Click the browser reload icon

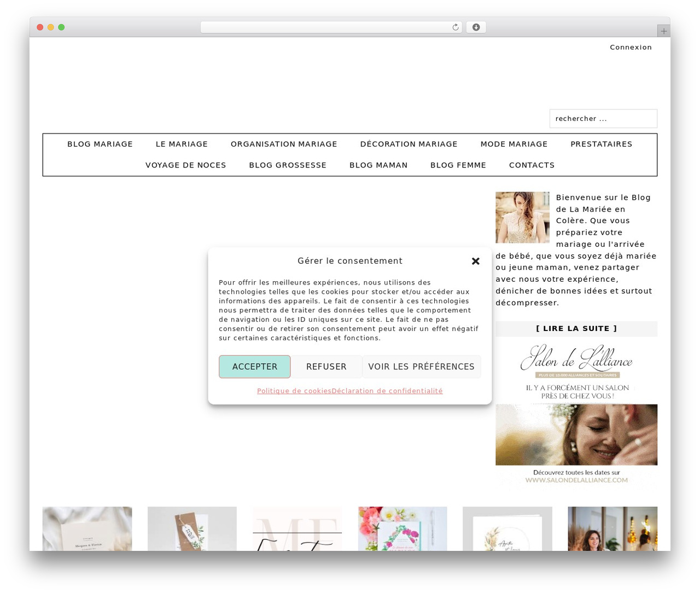tap(455, 27)
